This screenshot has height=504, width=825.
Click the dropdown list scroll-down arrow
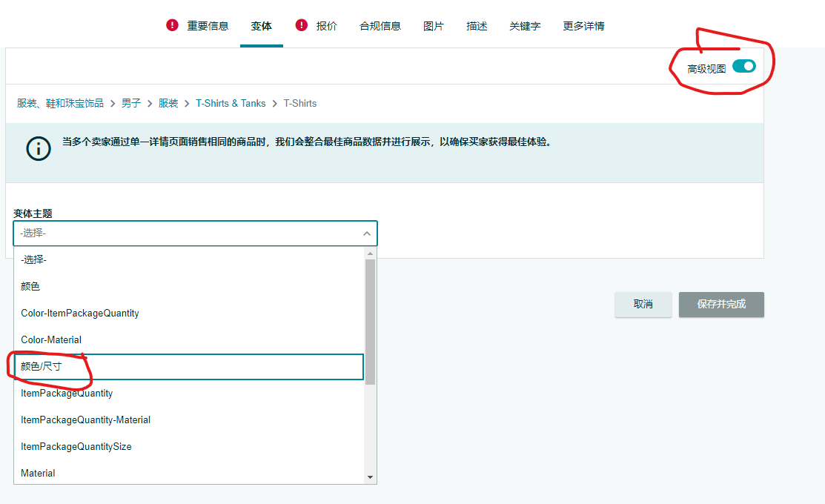pos(371,477)
